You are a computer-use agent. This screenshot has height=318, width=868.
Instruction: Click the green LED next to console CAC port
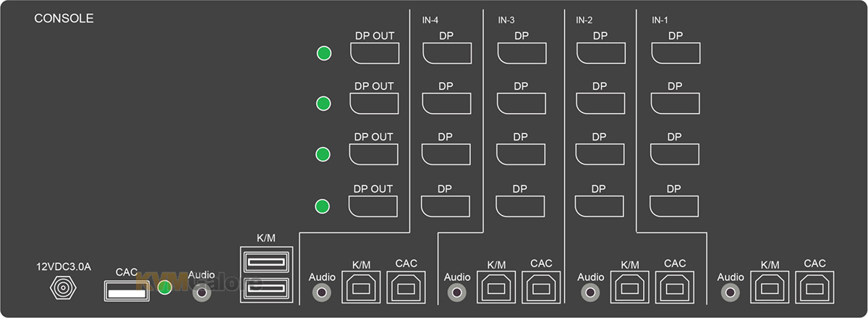coord(165,288)
